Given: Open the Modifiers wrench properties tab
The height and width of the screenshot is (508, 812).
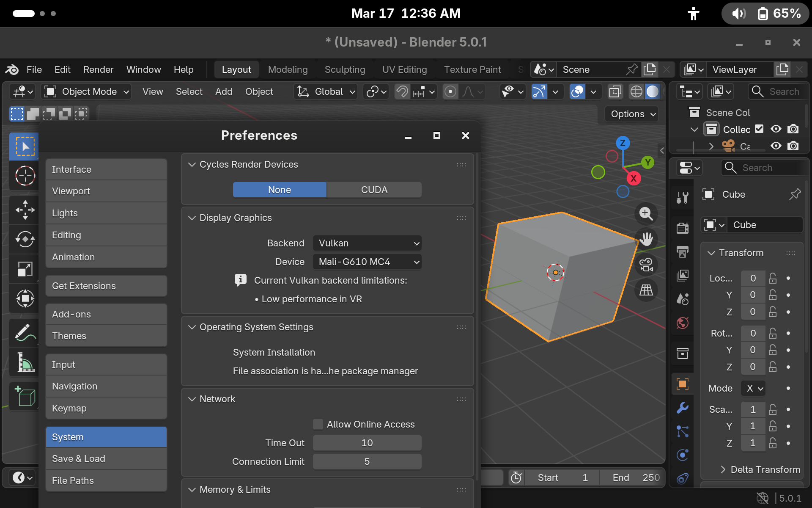Looking at the screenshot, I should (683, 408).
